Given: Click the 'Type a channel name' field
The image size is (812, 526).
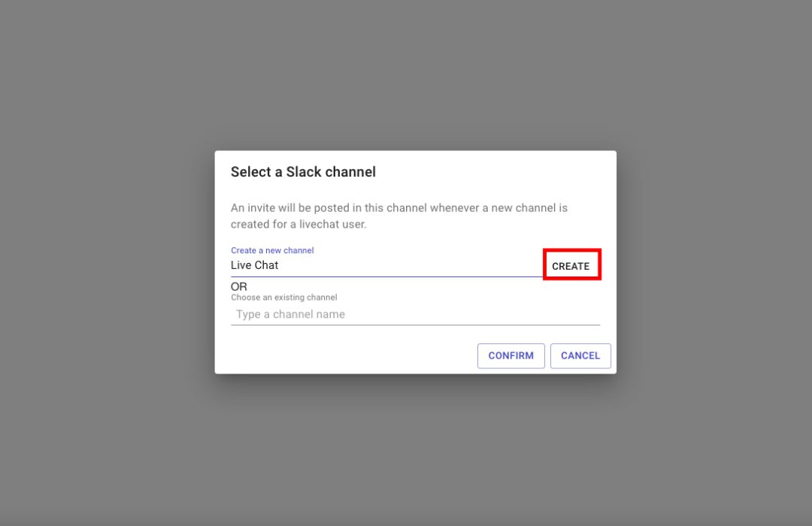Looking at the screenshot, I should tap(415, 314).
